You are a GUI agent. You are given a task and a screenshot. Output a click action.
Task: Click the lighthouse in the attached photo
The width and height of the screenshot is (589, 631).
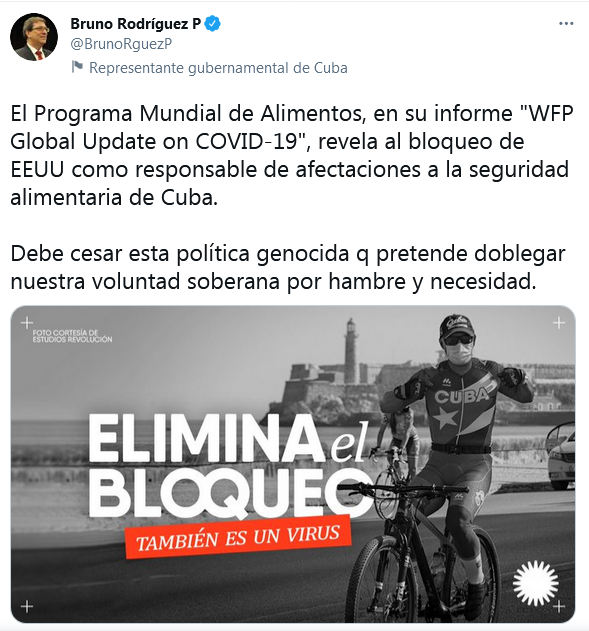pyautogui.click(x=351, y=351)
